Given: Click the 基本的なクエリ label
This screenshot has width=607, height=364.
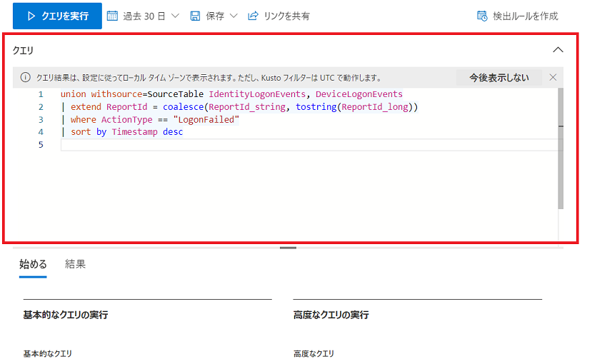Looking at the screenshot, I should [48, 353].
